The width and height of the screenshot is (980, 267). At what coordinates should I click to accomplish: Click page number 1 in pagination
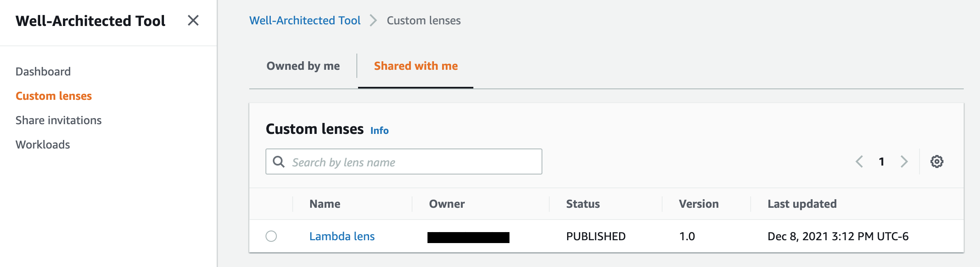pyautogui.click(x=882, y=161)
